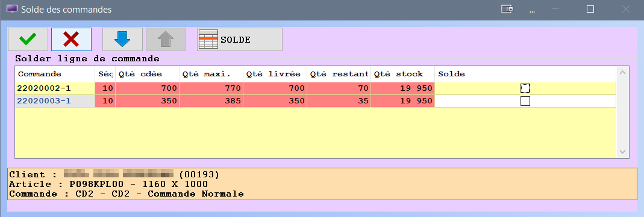The height and width of the screenshot is (217, 644).
Task: Check Solde box for order 22020002-1
Action: [525, 88]
